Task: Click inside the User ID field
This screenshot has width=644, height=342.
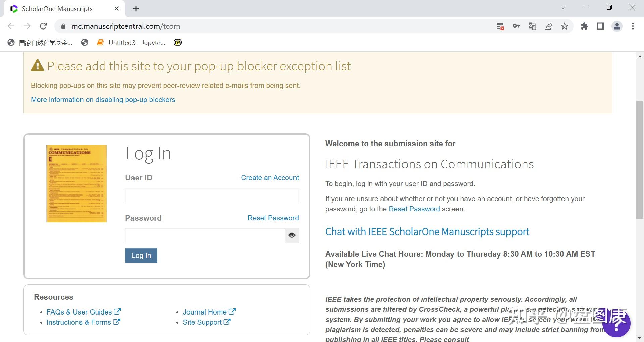Action: pyautogui.click(x=212, y=195)
